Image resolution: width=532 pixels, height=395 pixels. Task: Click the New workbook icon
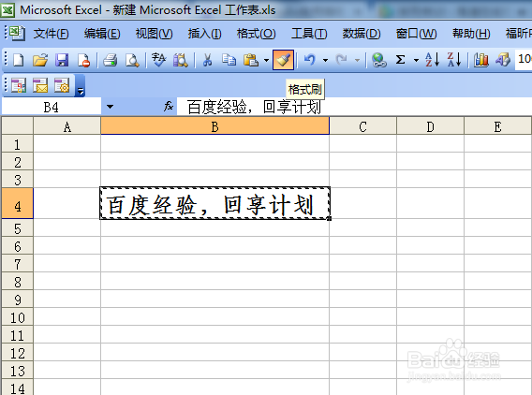click(19, 60)
